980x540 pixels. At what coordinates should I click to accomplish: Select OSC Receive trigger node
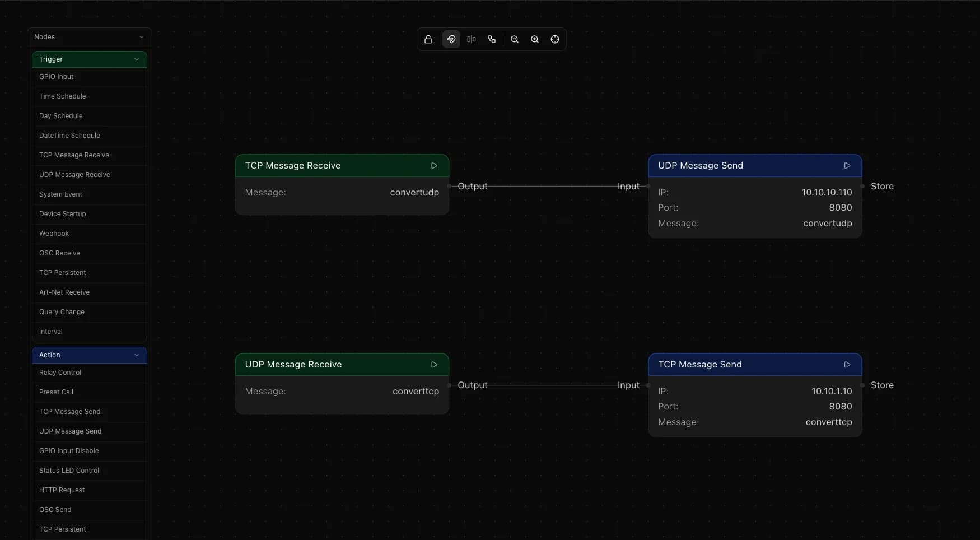(x=90, y=253)
